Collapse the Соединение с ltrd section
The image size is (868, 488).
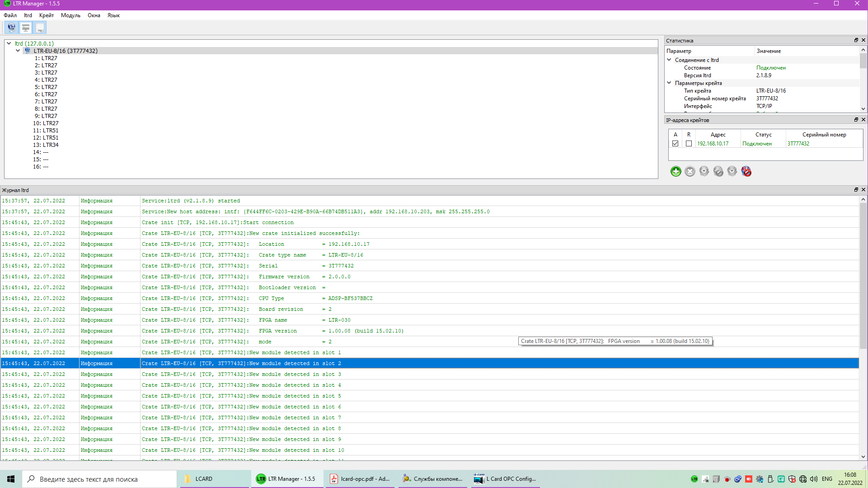669,60
